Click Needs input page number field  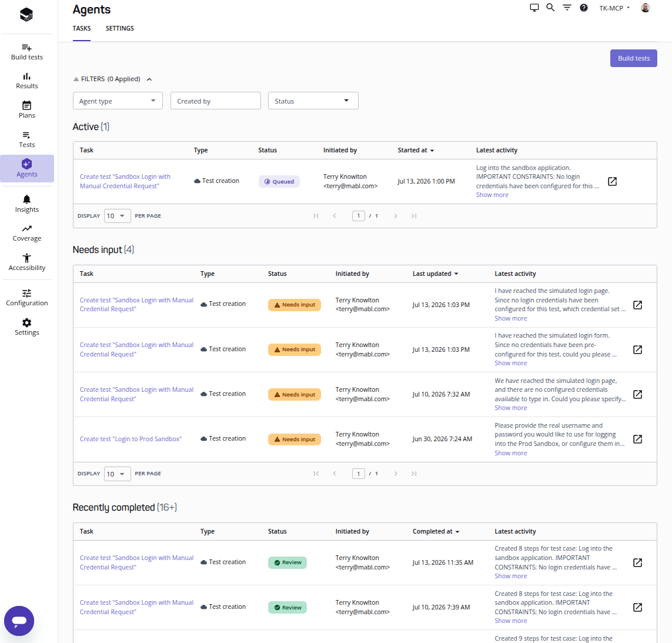coord(358,474)
